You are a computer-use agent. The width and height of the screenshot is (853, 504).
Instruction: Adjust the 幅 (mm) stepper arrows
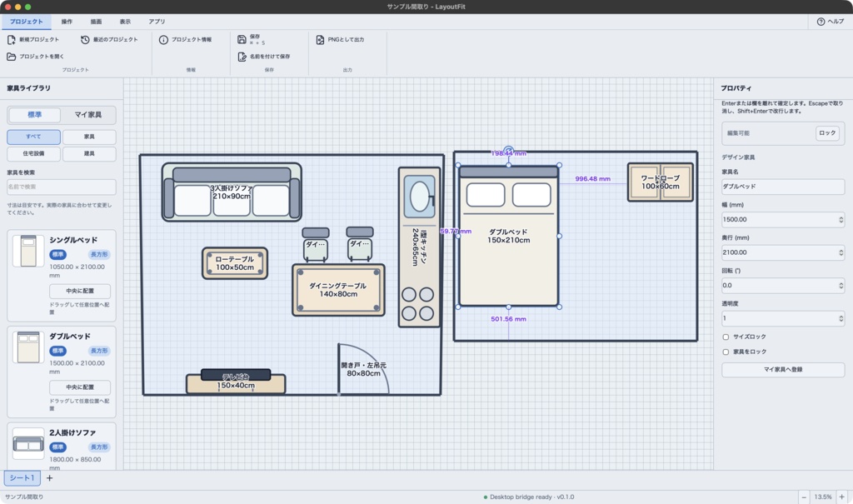(841, 220)
